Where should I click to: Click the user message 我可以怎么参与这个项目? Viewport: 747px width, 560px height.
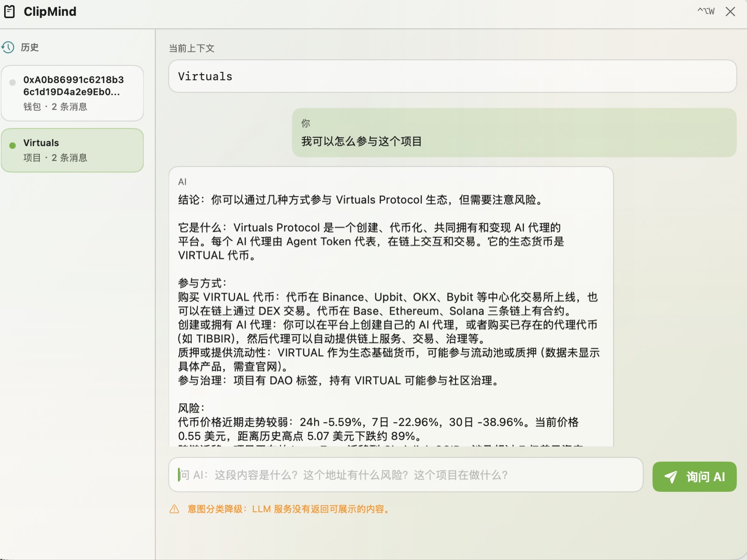361,142
